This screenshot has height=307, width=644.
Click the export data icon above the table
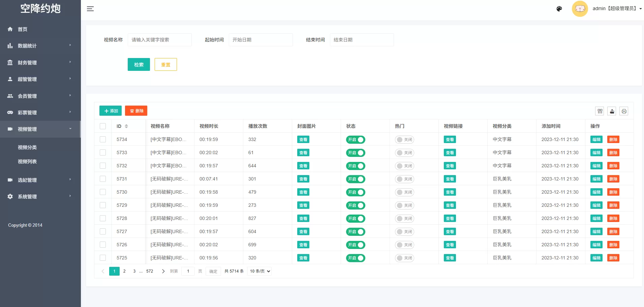(x=612, y=111)
